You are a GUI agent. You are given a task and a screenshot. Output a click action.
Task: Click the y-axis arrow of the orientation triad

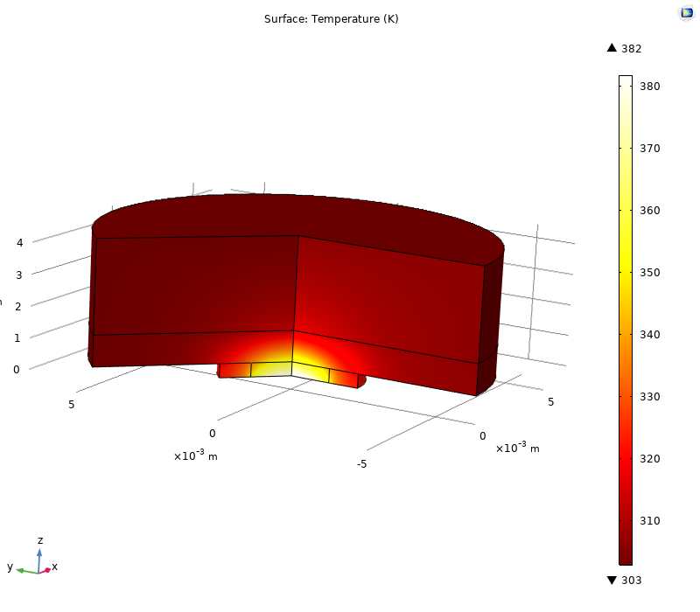point(27,571)
